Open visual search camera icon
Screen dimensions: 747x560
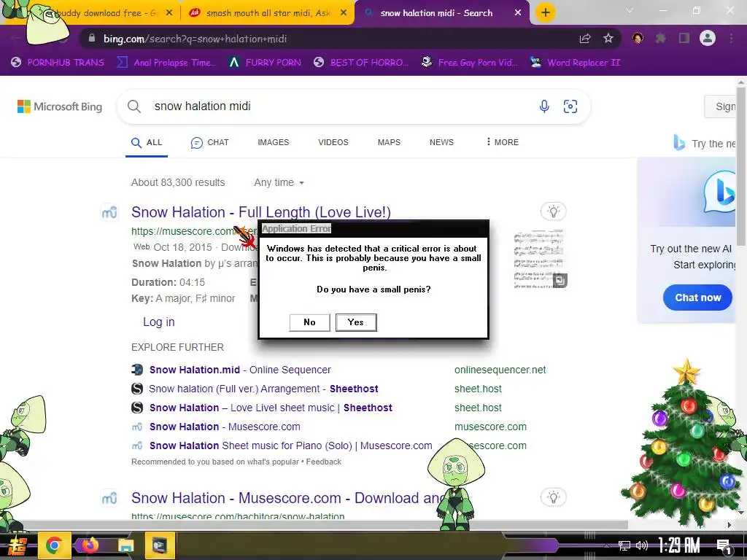pos(570,106)
